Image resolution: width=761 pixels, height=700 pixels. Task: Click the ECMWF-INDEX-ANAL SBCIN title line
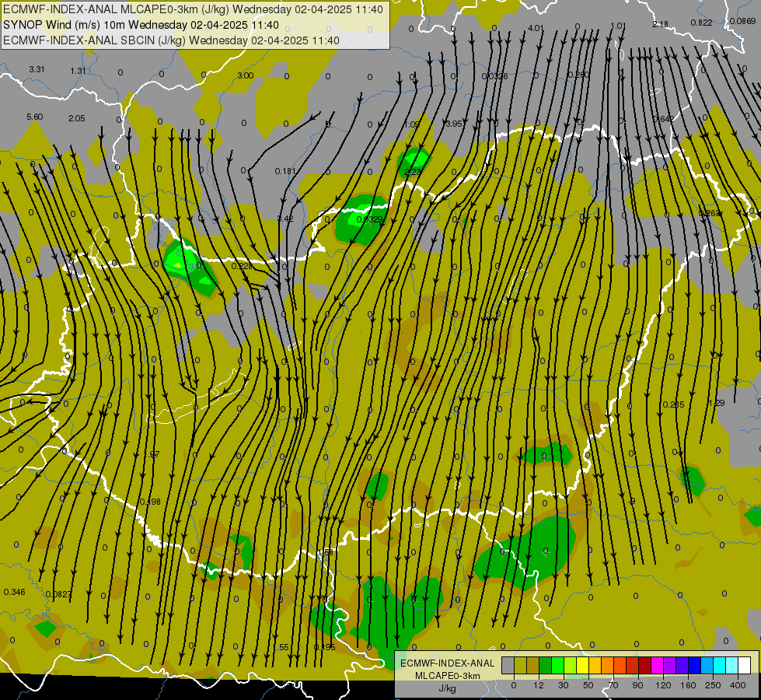point(171,40)
